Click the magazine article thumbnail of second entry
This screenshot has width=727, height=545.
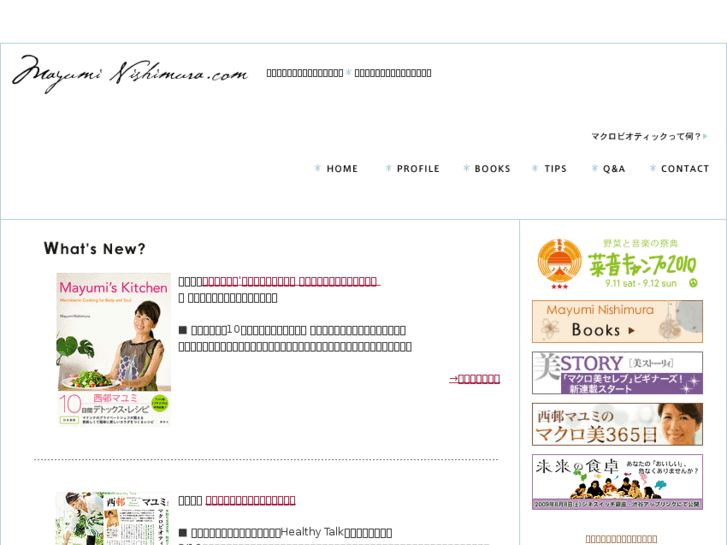tap(113, 519)
